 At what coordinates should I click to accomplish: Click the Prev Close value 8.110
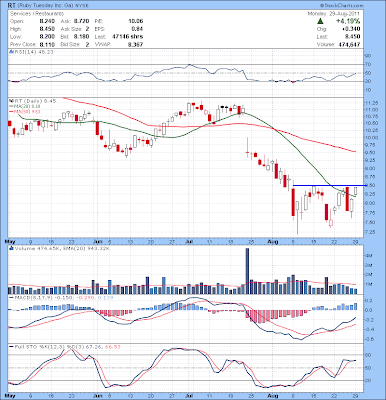(48, 44)
